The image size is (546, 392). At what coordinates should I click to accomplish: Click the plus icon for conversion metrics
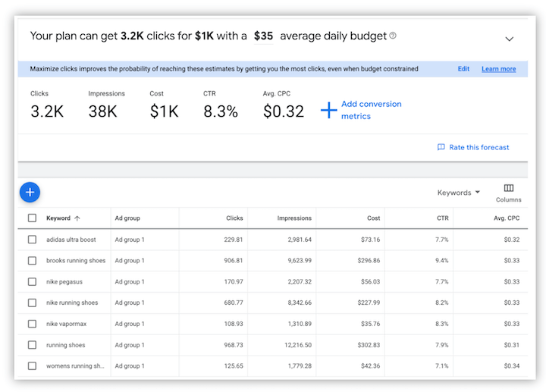point(328,111)
